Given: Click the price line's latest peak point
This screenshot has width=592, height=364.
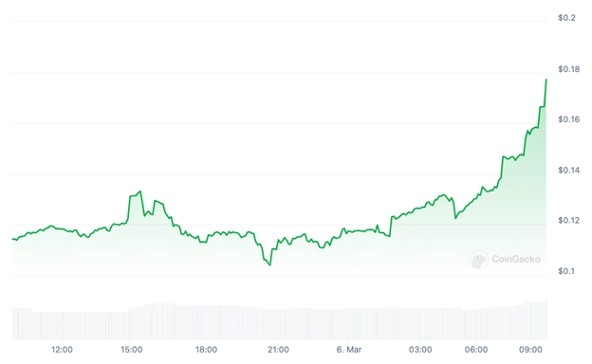Looking at the screenshot, I should [546, 80].
